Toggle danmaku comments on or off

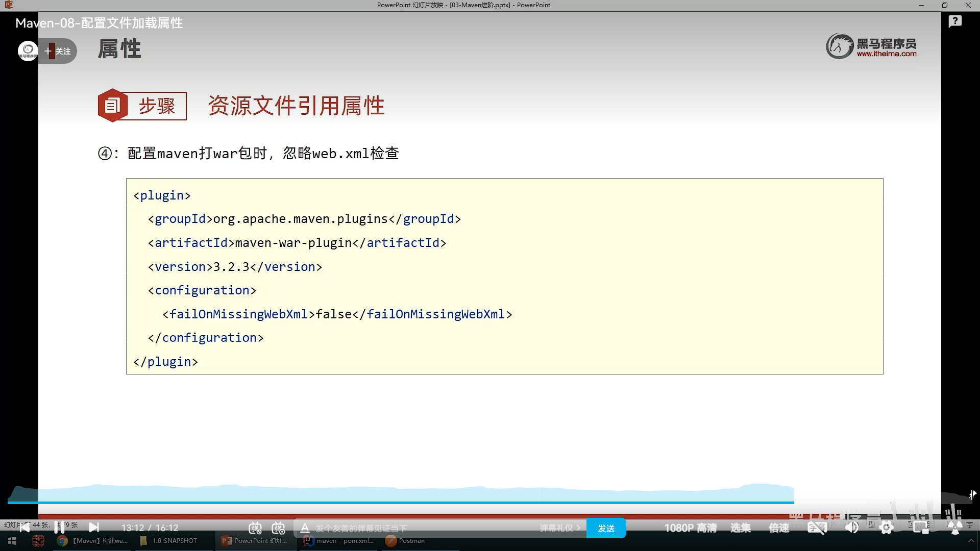point(255,528)
